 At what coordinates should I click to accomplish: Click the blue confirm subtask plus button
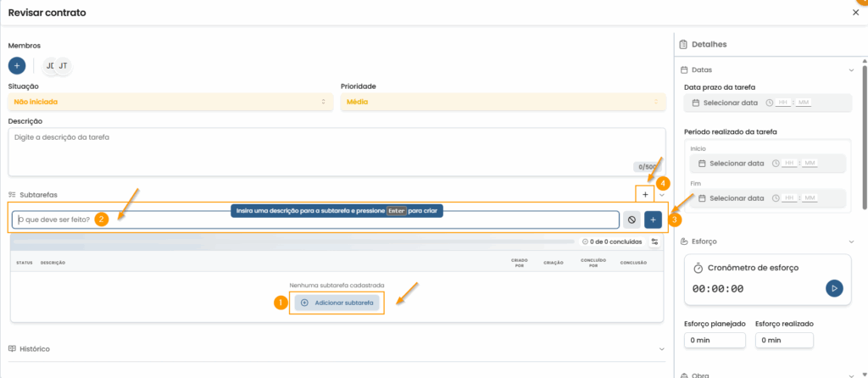pos(653,220)
